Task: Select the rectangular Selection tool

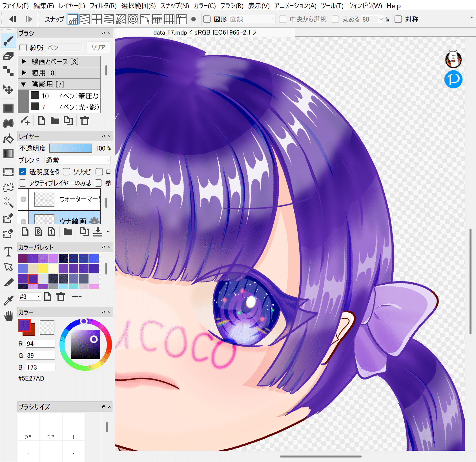Action: (x=8, y=172)
